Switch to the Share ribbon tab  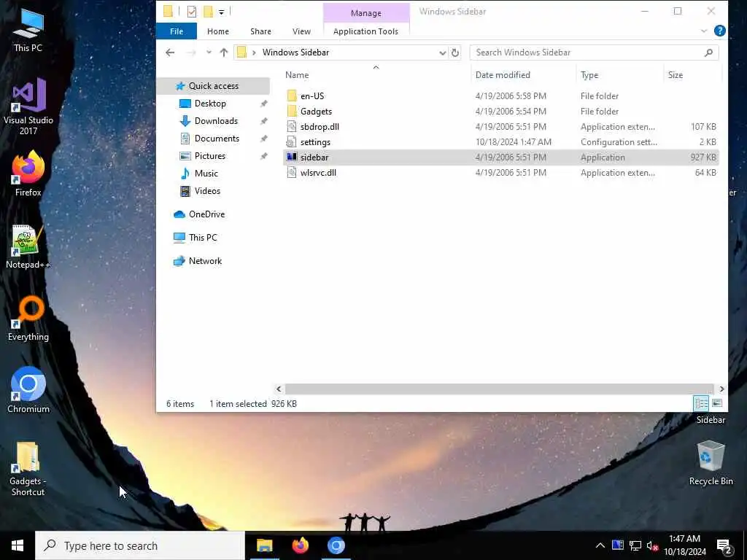(260, 31)
